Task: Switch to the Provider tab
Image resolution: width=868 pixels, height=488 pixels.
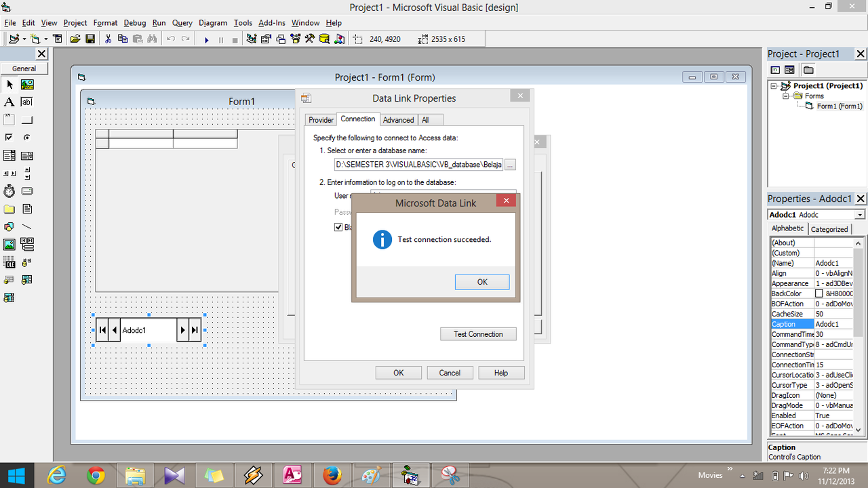Action: tap(321, 120)
